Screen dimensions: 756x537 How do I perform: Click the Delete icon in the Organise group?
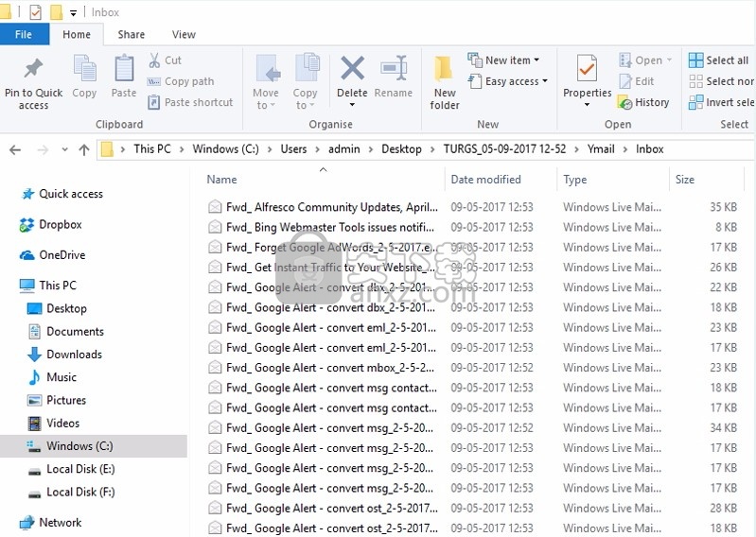point(352,71)
